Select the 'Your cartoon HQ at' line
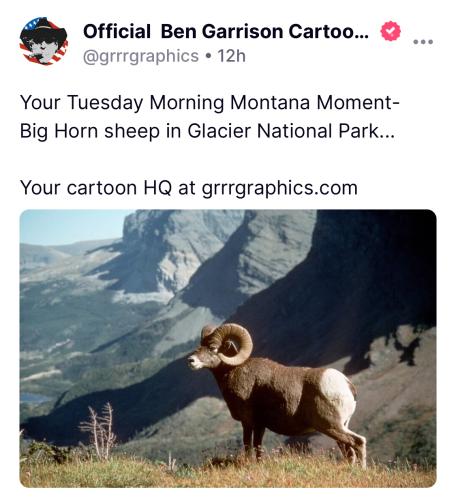The image size is (456, 500). 108,188
